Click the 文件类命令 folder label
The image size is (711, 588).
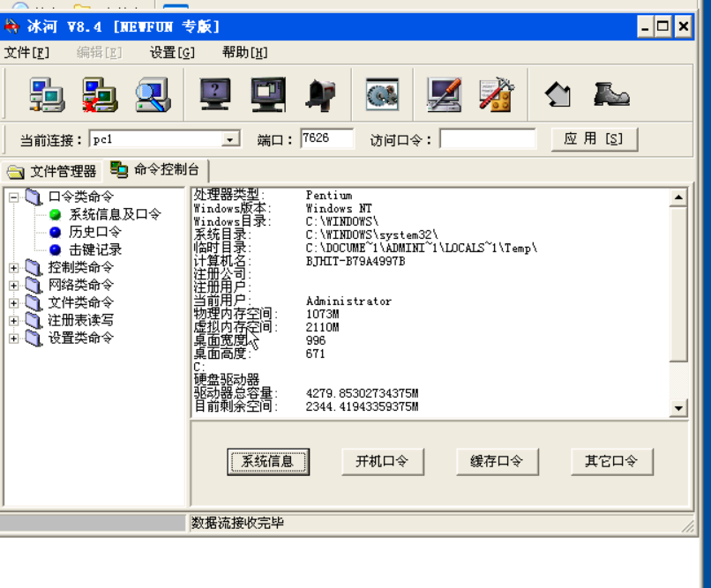coord(80,302)
